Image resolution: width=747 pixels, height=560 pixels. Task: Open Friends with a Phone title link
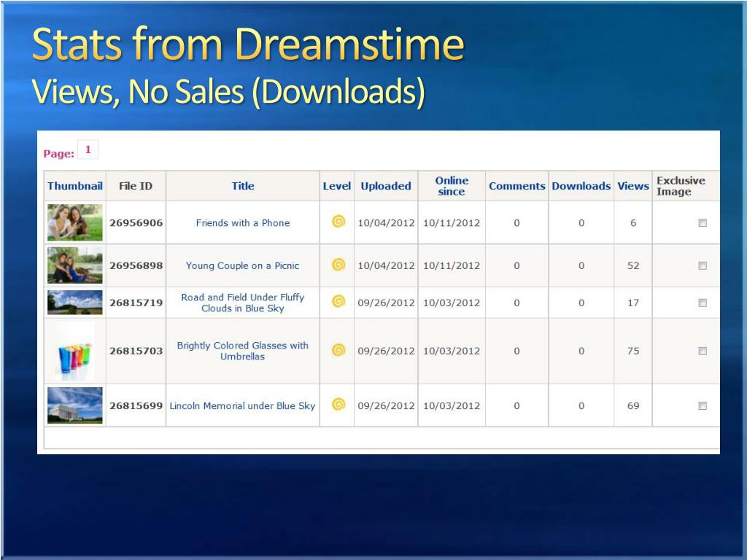(x=242, y=223)
